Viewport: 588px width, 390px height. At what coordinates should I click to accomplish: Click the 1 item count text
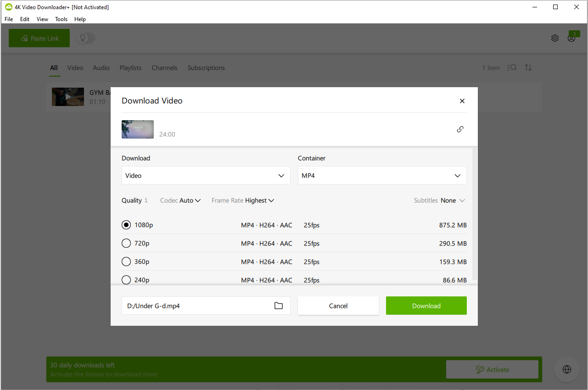coord(491,68)
